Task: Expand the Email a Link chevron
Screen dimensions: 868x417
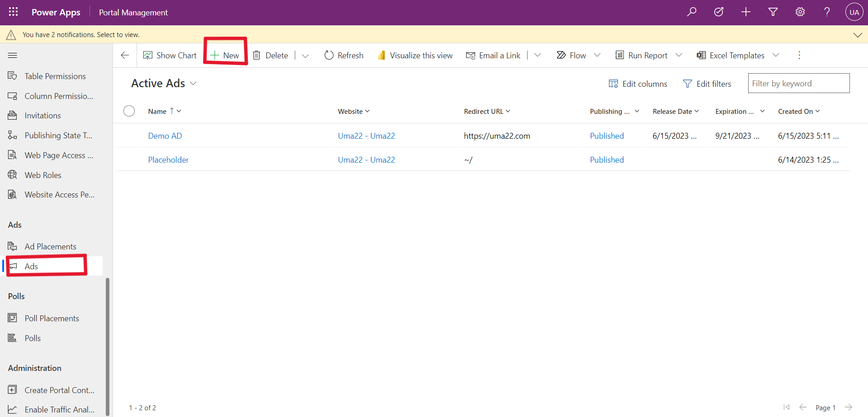Action: (x=538, y=55)
